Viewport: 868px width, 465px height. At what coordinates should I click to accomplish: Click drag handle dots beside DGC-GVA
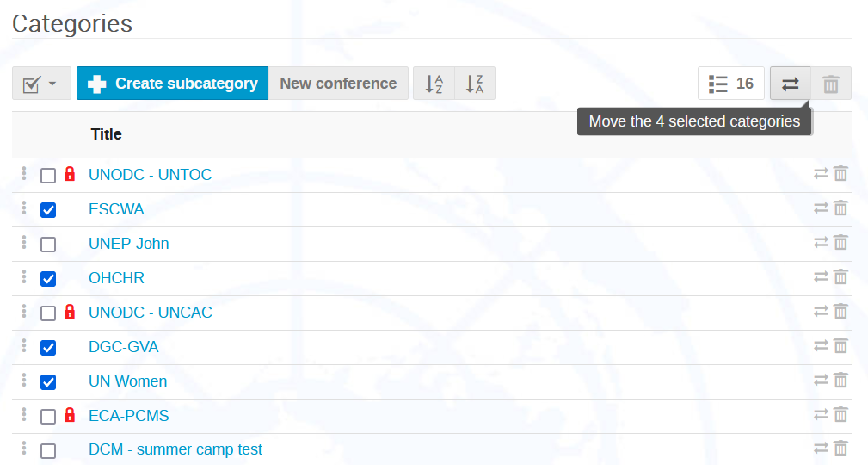[24, 346]
